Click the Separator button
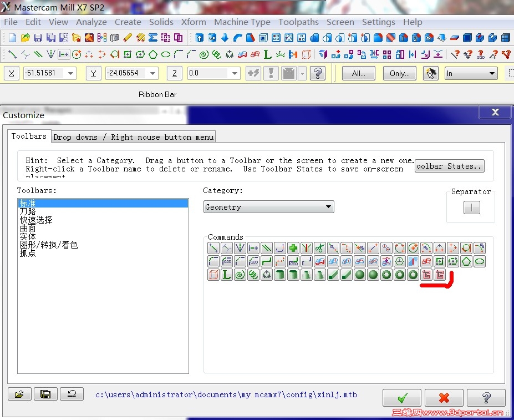The width and height of the screenshot is (514, 420). 472,208
